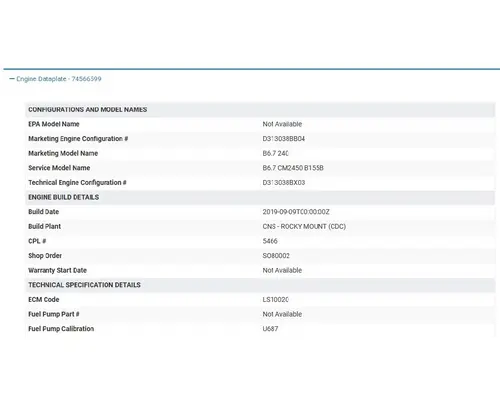Select the Marketing Model Name label
500x400 pixels.
(63, 153)
